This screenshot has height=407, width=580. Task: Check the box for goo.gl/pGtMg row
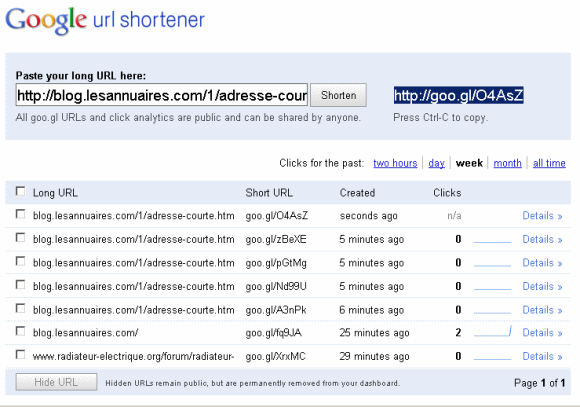21,262
